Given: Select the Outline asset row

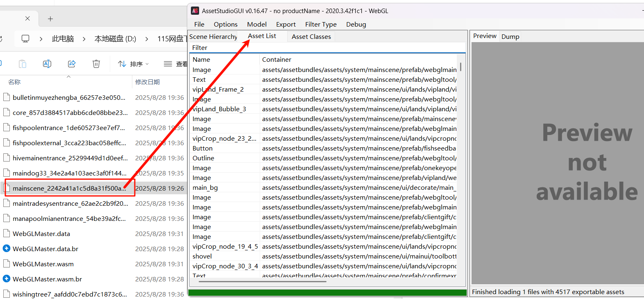Looking at the screenshot, I should tap(324, 158).
